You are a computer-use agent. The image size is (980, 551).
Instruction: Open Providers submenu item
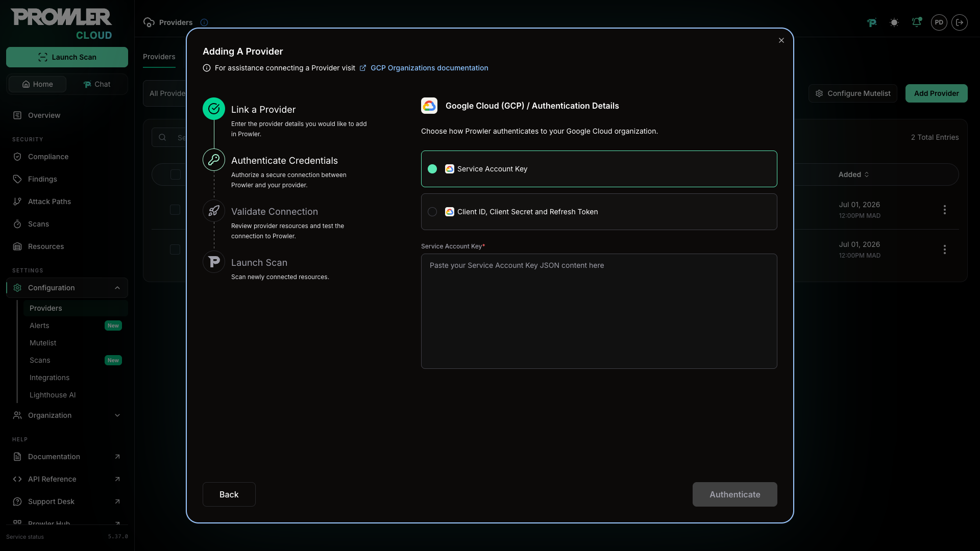[76, 308]
